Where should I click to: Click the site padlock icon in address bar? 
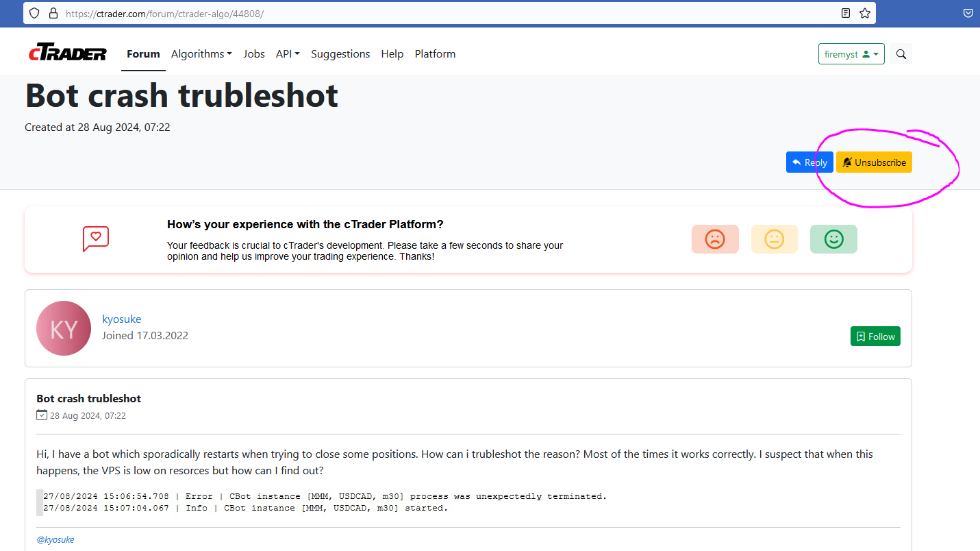click(x=53, y=13)
